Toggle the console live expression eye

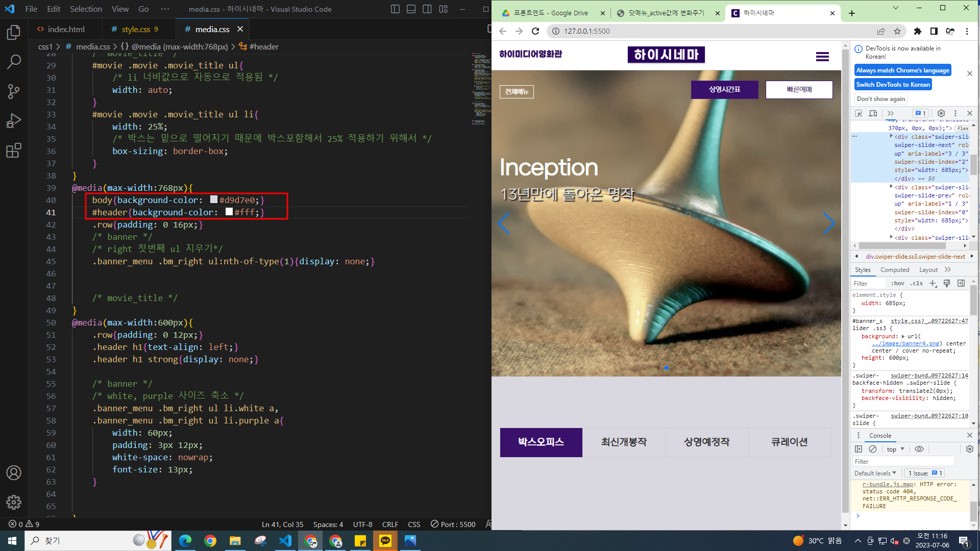[x=919, y=449]
